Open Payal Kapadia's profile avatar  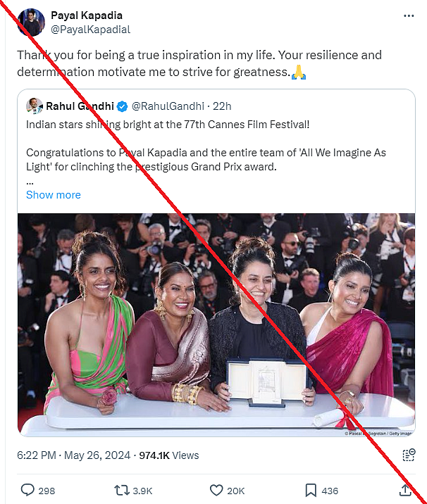pos(31,23)
